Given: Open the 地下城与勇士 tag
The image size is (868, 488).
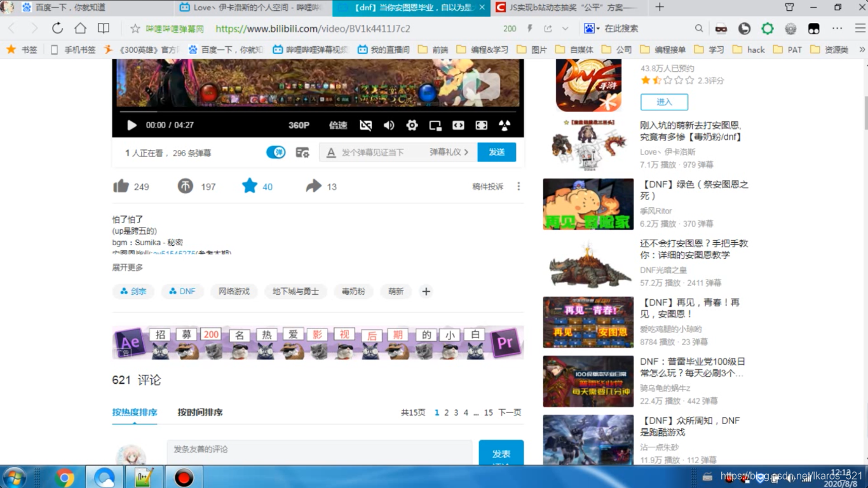Looking at the screenshot, I should 295,292.
